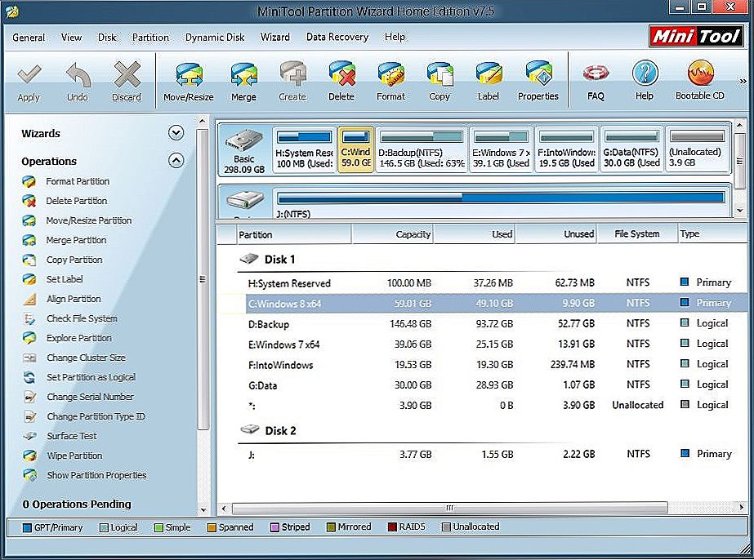
Task: Select D:Backup block in disk map
Action: pyautogui.click(x=421, y=149)
